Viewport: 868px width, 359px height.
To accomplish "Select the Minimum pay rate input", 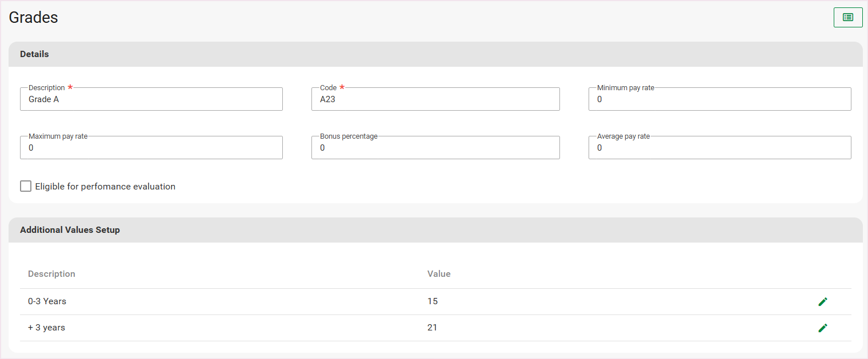I will pos(719,99).
